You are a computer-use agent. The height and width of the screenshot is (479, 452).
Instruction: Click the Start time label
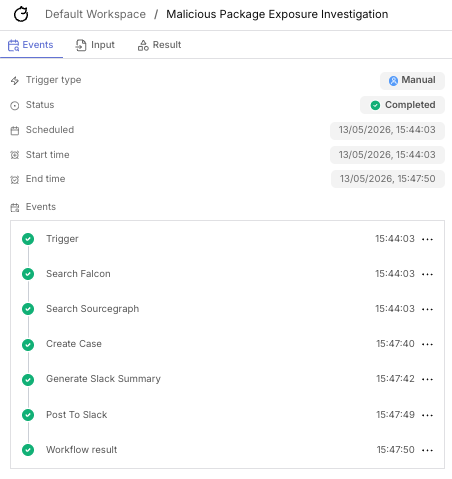(48, 155)
